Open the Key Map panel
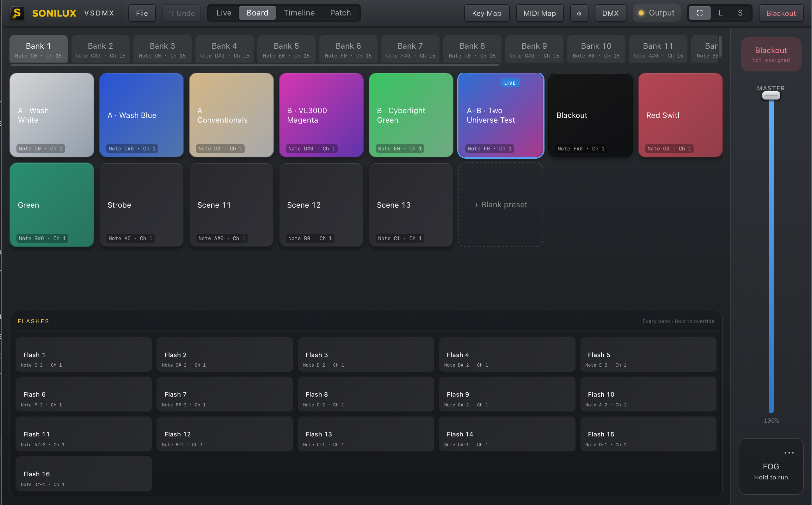Viewport: 812px width, 505px height. [487, 13]
